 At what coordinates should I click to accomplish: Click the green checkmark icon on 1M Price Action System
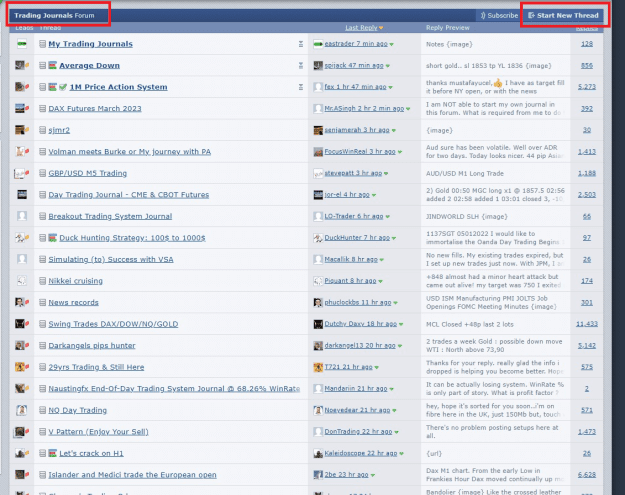tap(63, 87)
